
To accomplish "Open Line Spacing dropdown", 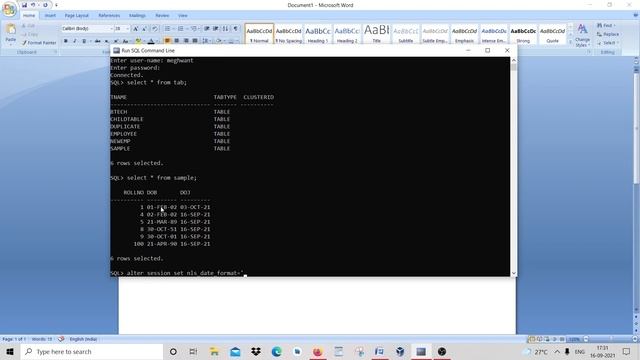I will [206, 41].
